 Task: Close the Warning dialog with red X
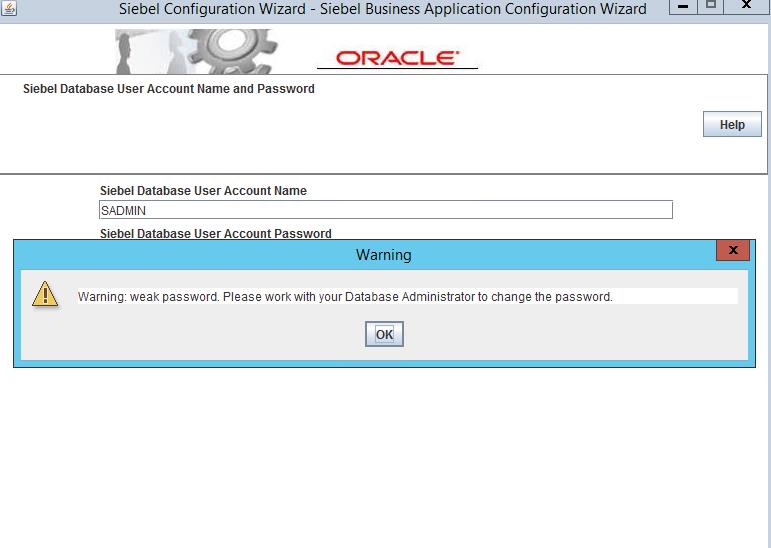[x=734, y=250]
